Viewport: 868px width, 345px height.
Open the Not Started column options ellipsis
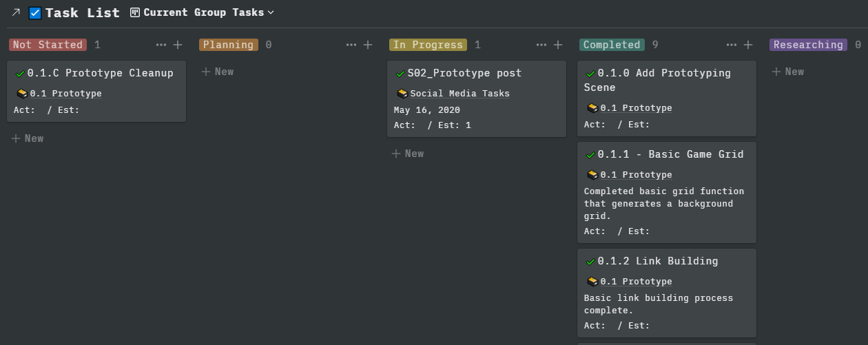click(x=161, y=45)
